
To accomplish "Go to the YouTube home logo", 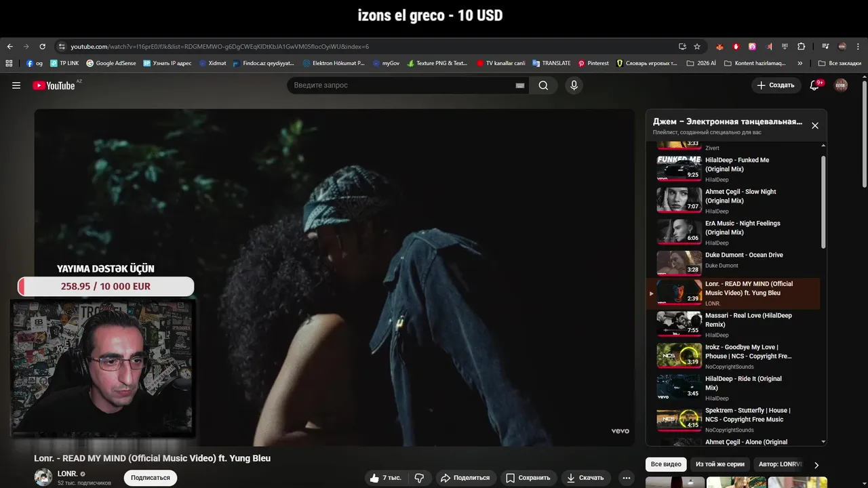I will tap(54, 85).
